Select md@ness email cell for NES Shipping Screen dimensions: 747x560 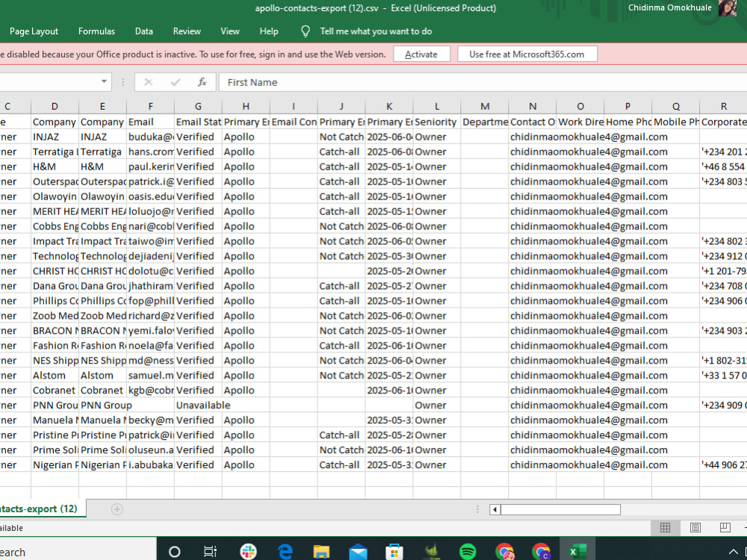click(151, 361)
